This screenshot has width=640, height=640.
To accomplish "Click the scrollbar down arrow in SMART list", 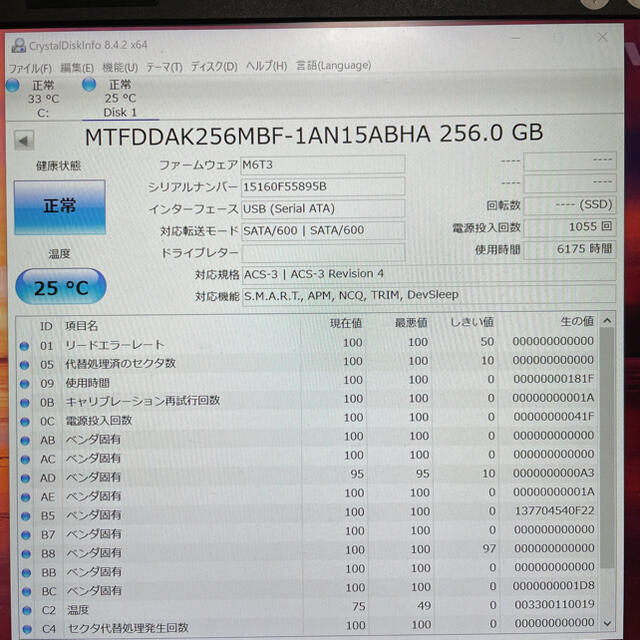I will (607, 623).
